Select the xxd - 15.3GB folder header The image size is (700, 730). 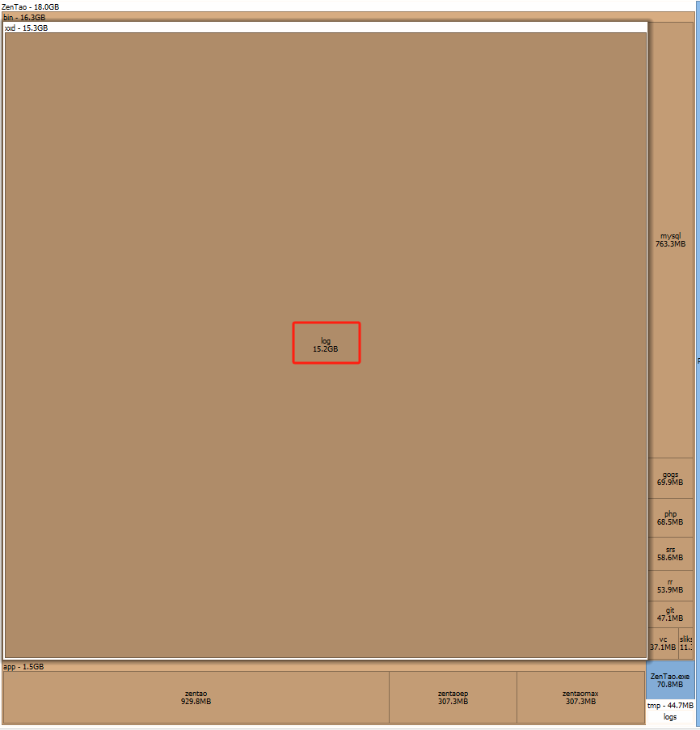tap(325, 28)
